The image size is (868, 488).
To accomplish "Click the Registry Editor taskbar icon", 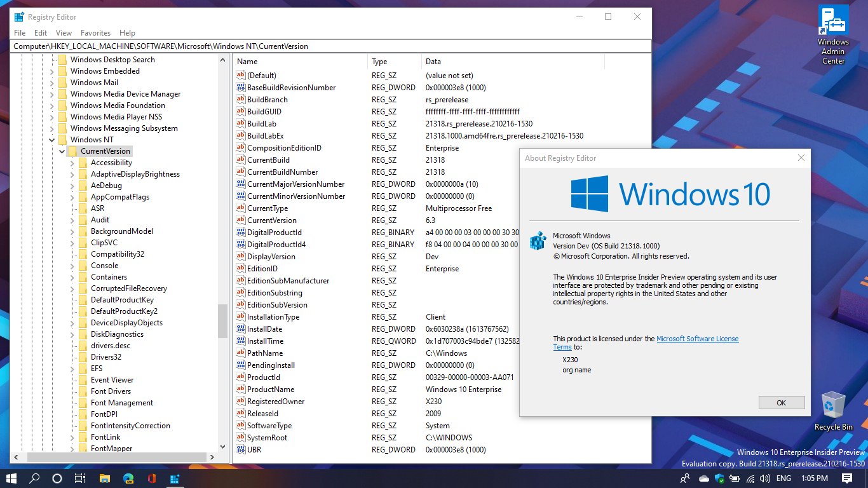I will [174, 478].
